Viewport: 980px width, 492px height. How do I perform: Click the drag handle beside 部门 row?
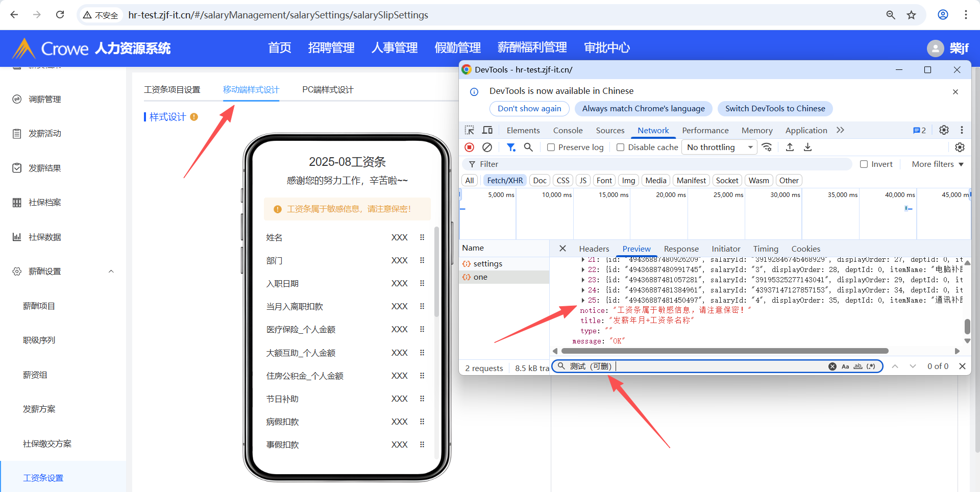tap(422, 260)
